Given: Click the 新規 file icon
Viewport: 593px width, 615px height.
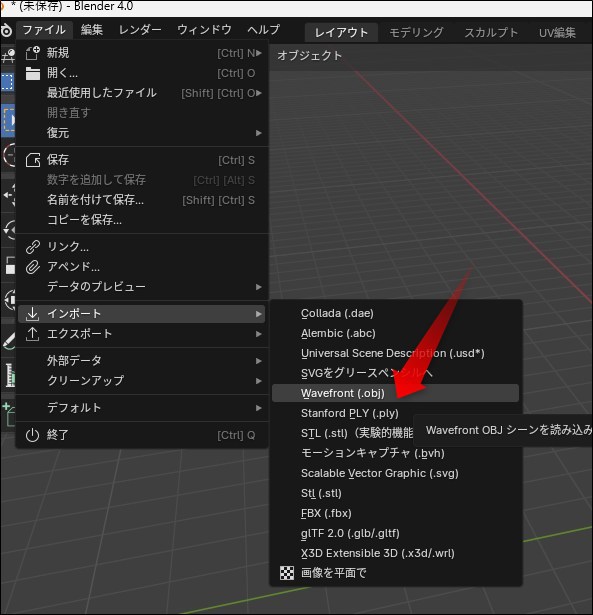Looking at the screenshot, I should 33,53.
